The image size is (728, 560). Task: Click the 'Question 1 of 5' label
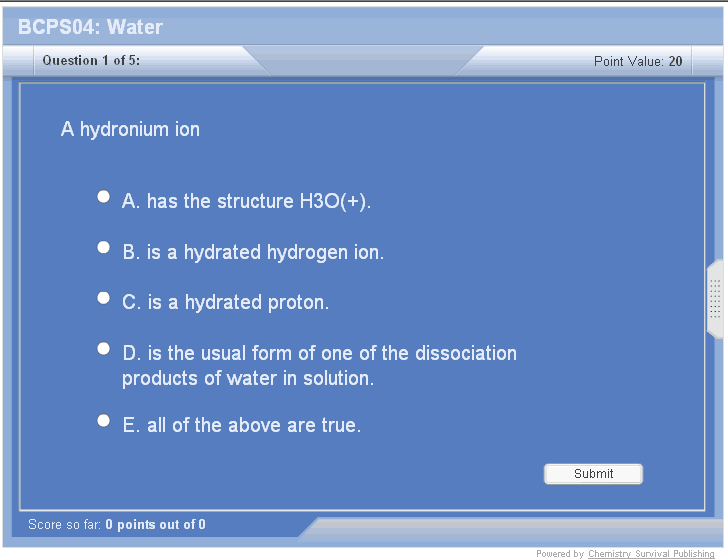click(x=91, y=61)
